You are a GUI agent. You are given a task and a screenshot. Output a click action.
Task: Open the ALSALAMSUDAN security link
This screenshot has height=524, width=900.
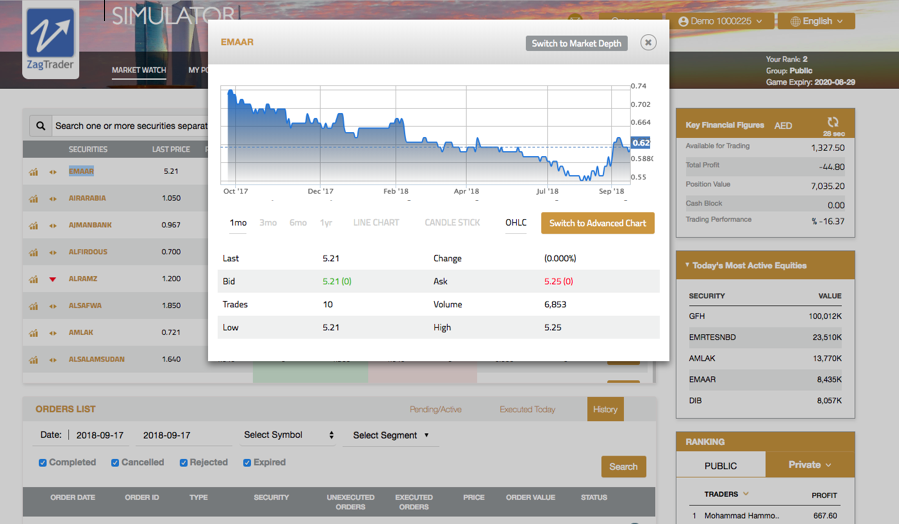[x=96, y=359]
